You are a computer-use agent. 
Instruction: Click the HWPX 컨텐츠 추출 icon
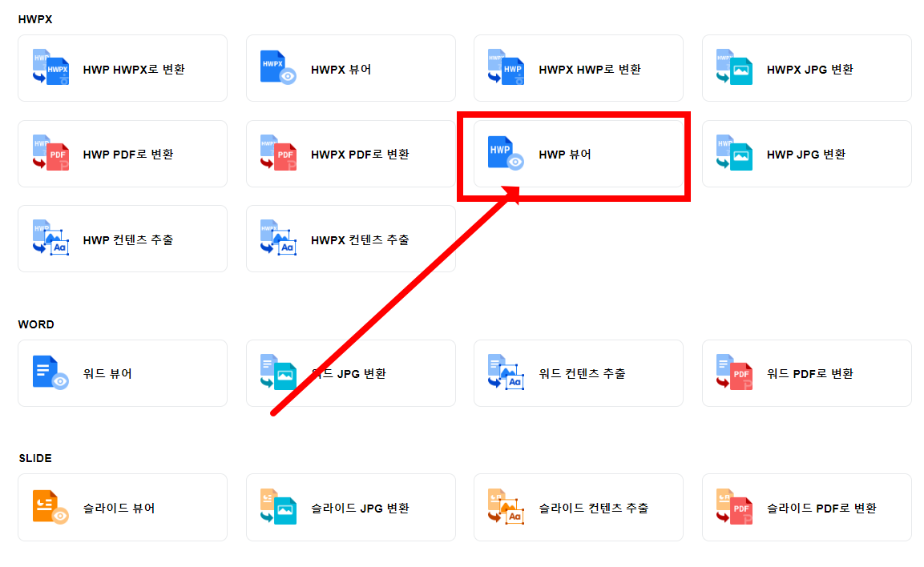pyautogui.click(x=277, y=238)
